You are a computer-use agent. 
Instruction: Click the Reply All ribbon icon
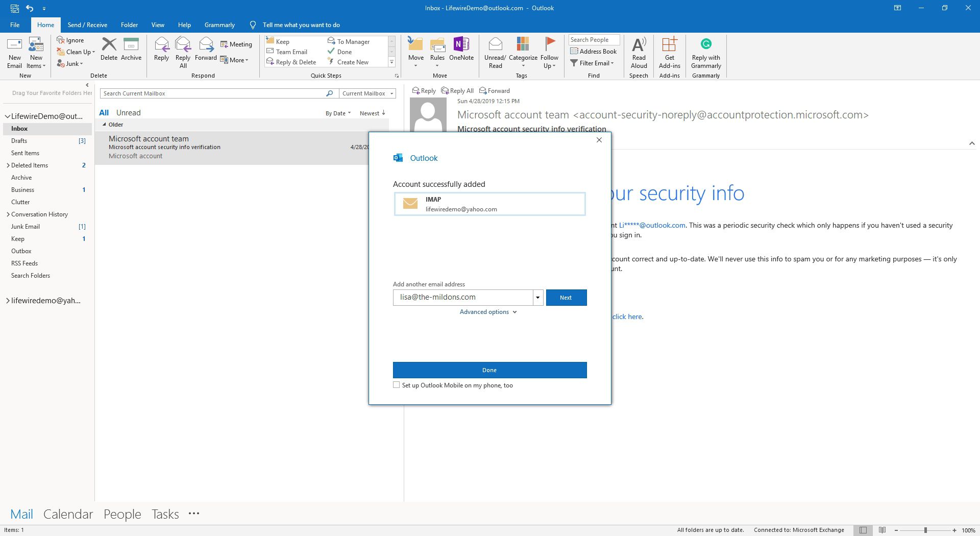pyautogui.click(x=183, y=53)
